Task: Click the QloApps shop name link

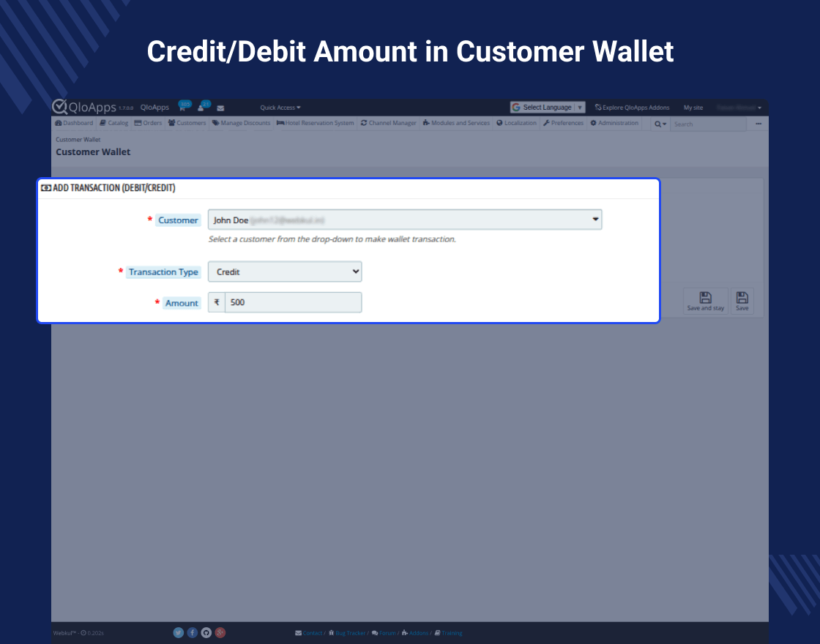Action: click(154, 107)
